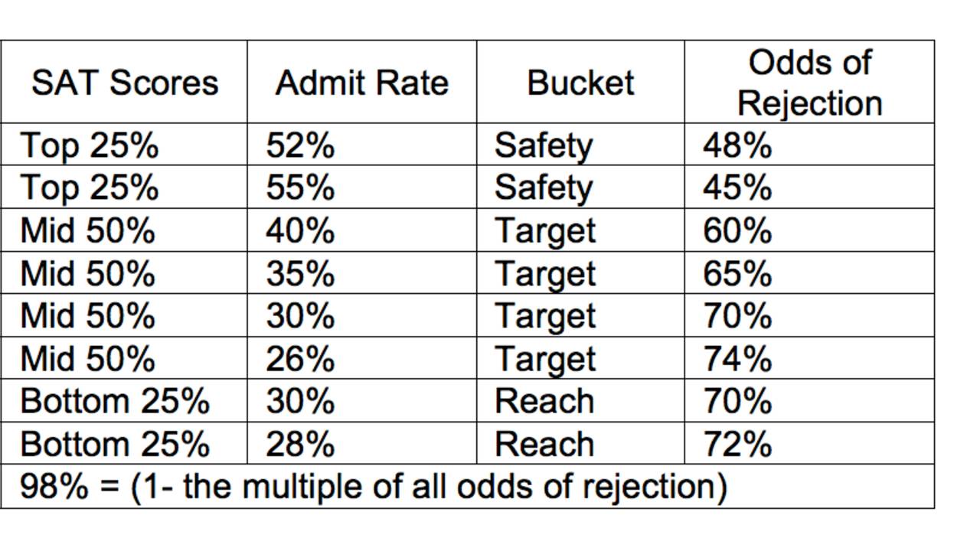The width and height of the screenshot is (980, 551).
Task: Click the first Bottom 25% cell
Action: pos(124,400)
